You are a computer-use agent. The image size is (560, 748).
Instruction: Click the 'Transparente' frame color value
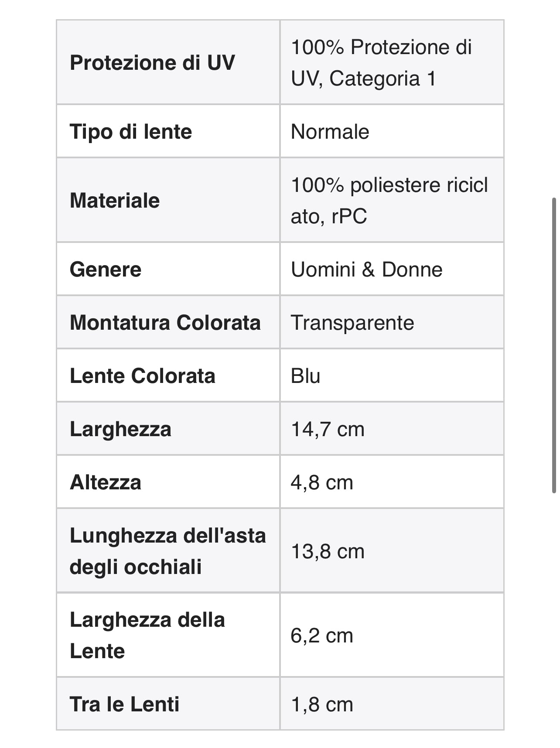pos(352,323)
